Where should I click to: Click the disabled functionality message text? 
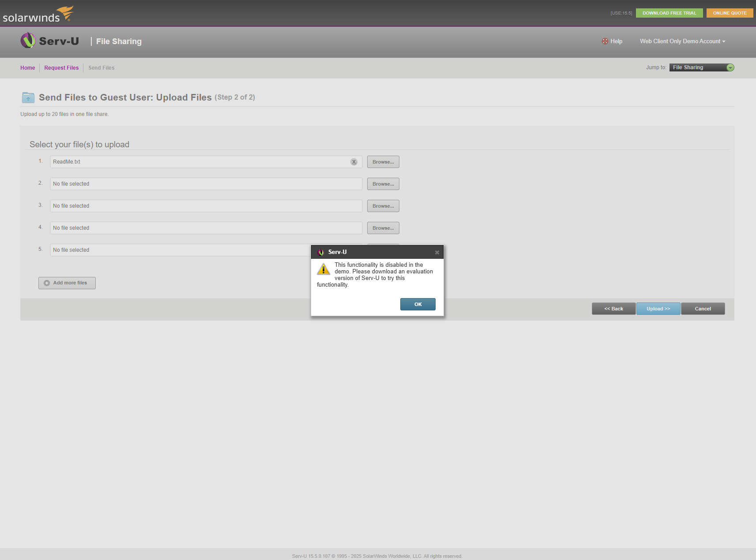[x=375, y=275]
